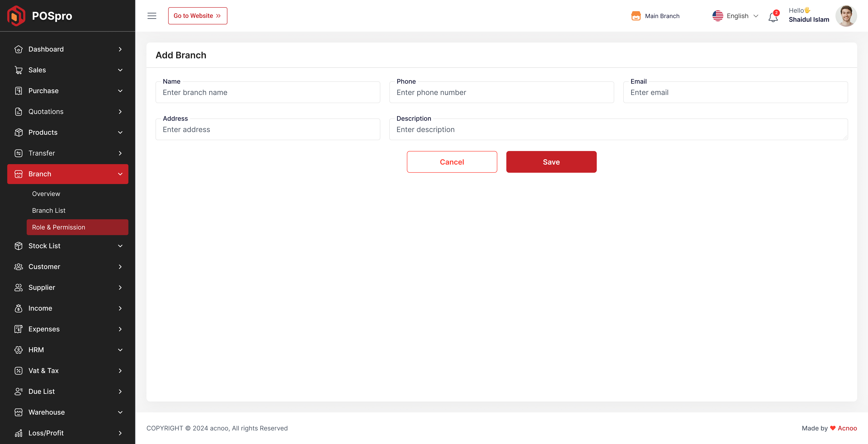Open the notification bell icon
The width and height of the screenshot is (868, 444).
click(x=773, y=17)
